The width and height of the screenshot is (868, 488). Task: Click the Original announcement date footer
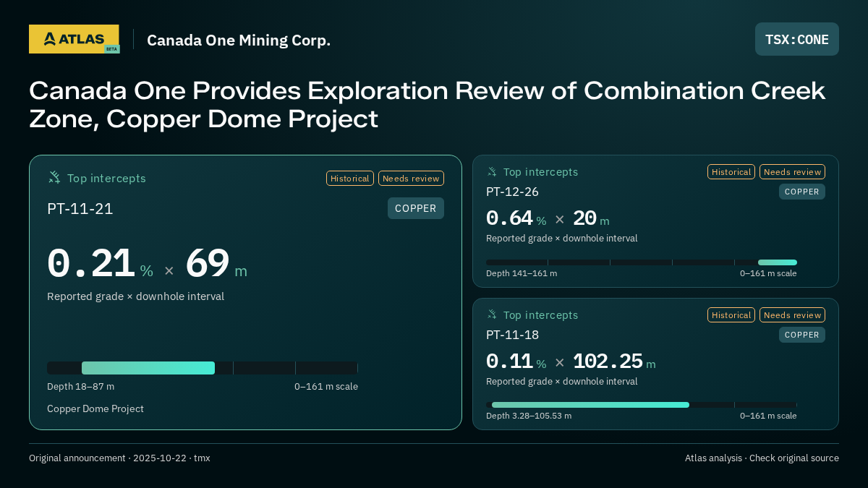coord(119,458)
